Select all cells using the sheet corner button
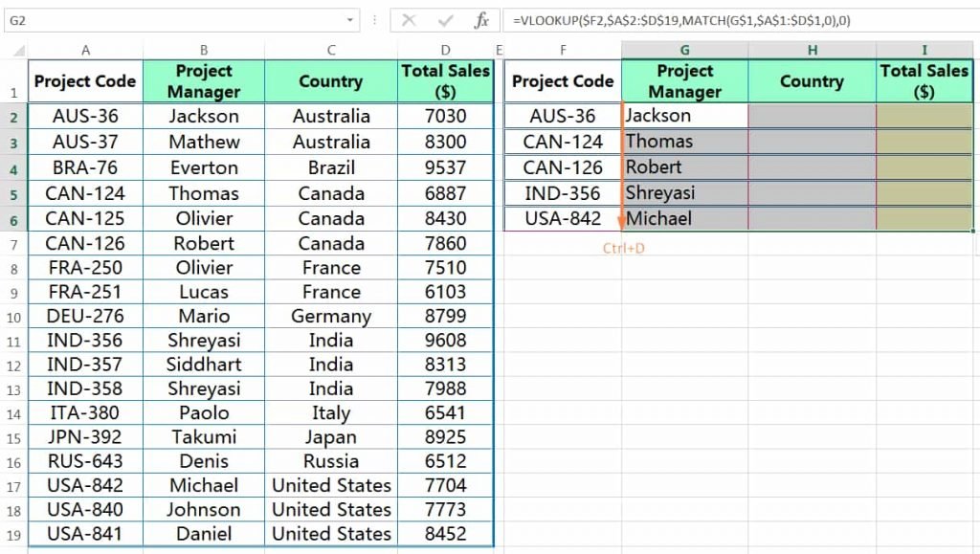The image size is (980, 554). point(16,49)
